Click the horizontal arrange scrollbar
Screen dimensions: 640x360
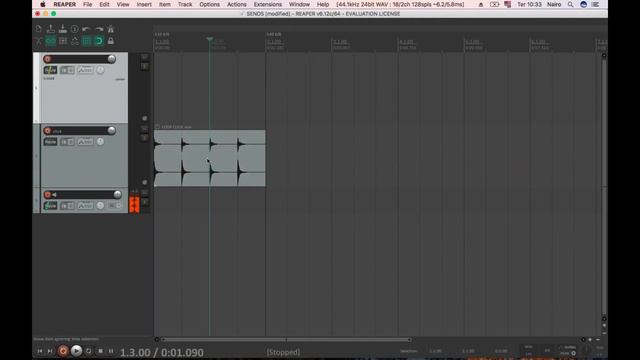[x=286, y=340]
